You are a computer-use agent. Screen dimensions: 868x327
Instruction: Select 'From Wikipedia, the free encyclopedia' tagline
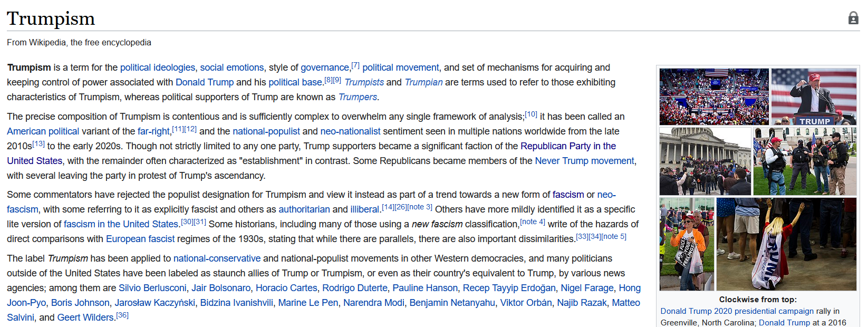pyautogui.click(x=79, y=42)
